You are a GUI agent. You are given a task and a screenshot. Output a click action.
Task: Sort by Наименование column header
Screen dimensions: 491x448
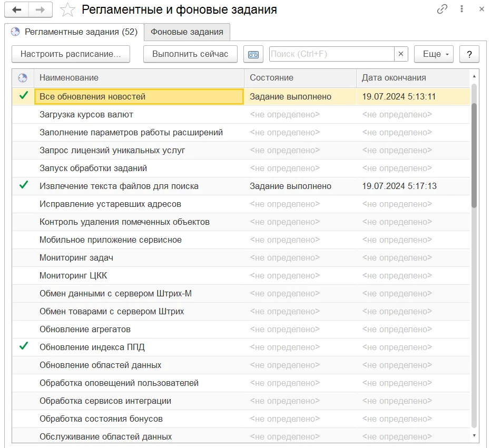[x=139, y=77]
